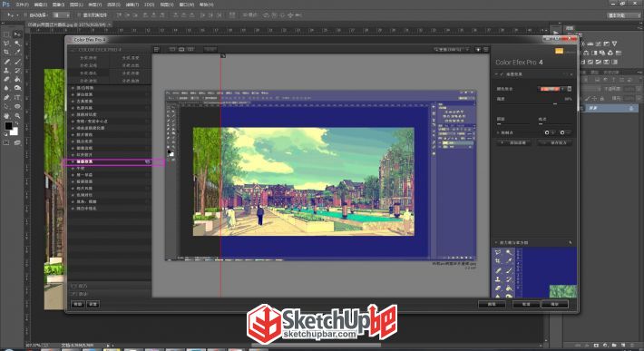Click the save recipe button

pos(554,142)
